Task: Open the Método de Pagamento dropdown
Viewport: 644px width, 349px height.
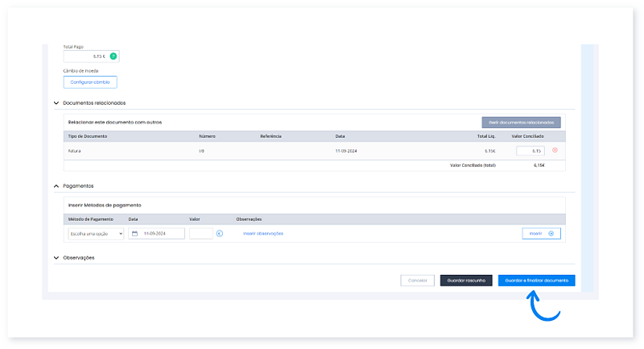Action: click(x=96, y=234)
